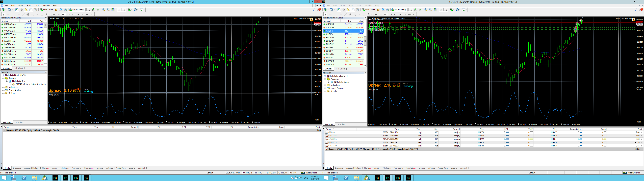Expand Scripts node in Demo Navigator
This screenshot has width=644, height=181.
[x=325, y=91]
